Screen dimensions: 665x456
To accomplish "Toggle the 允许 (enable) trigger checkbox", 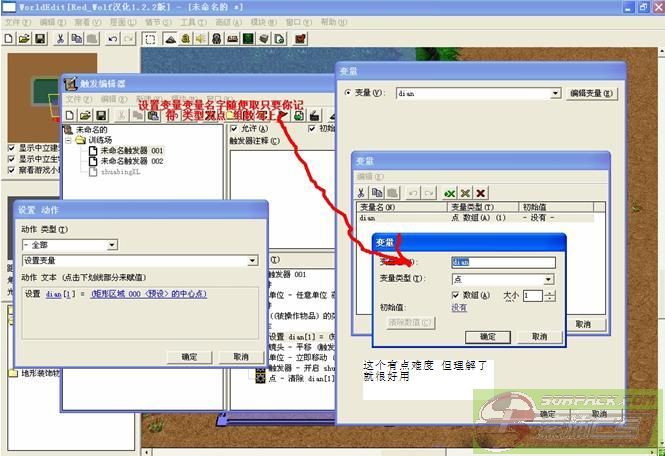I will [235, 129].
